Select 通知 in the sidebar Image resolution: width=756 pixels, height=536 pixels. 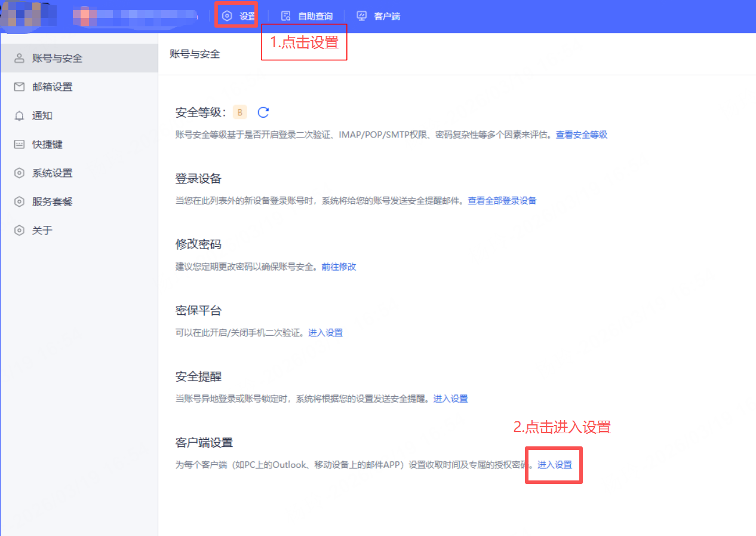(79, 115)
